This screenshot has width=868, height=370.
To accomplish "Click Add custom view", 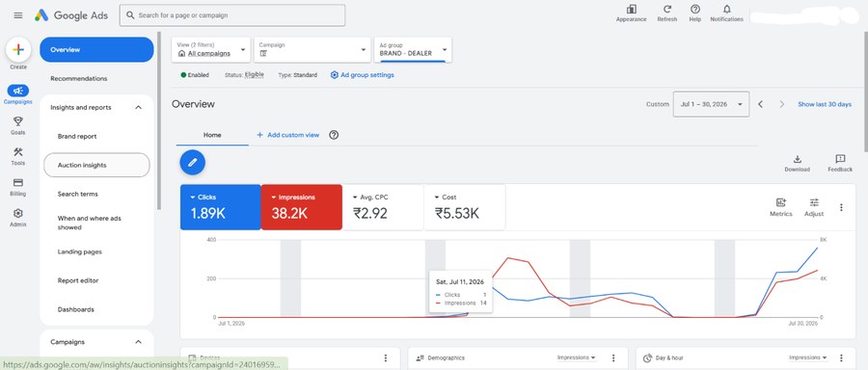I will click(287, 135).
